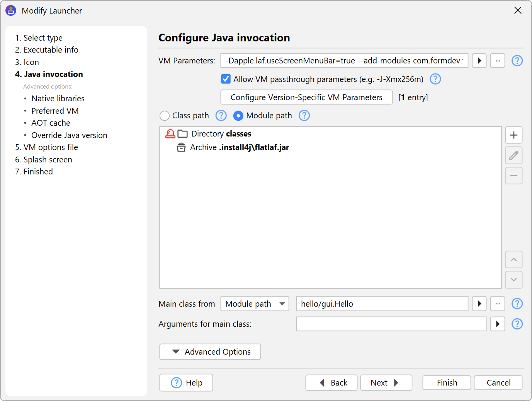
Task: Click the Next button
Action: (x=386, y=382)
